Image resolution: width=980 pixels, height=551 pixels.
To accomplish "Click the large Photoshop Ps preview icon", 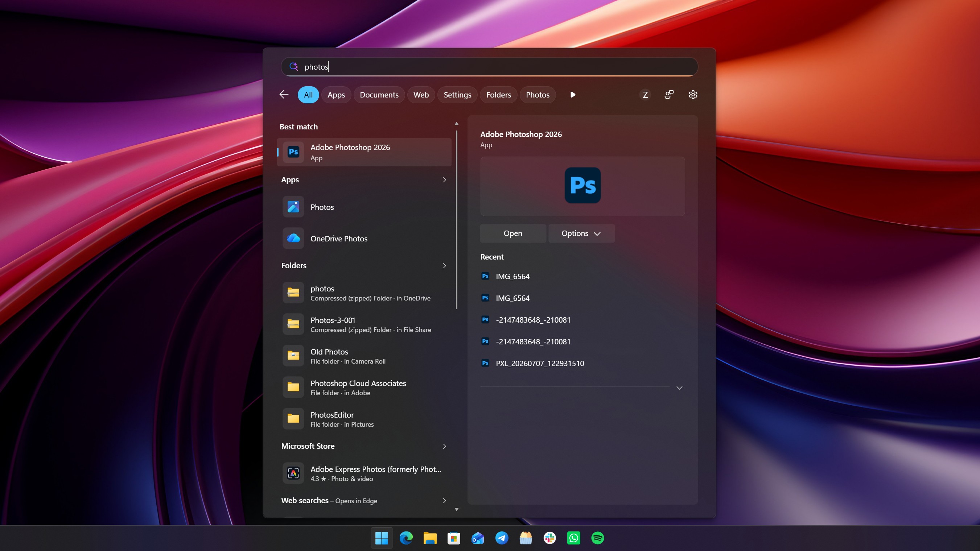I will (582, 185).
